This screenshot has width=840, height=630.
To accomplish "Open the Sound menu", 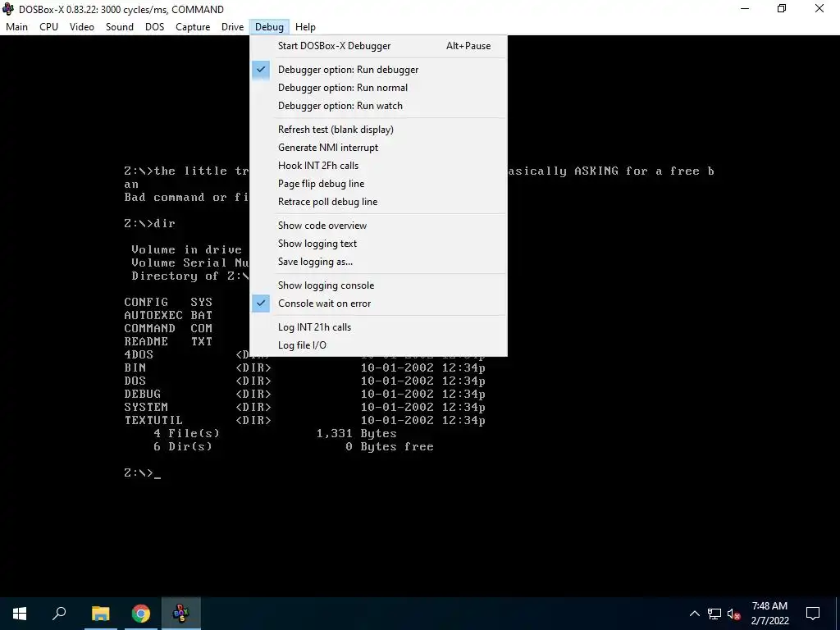I will click(120, 27).
